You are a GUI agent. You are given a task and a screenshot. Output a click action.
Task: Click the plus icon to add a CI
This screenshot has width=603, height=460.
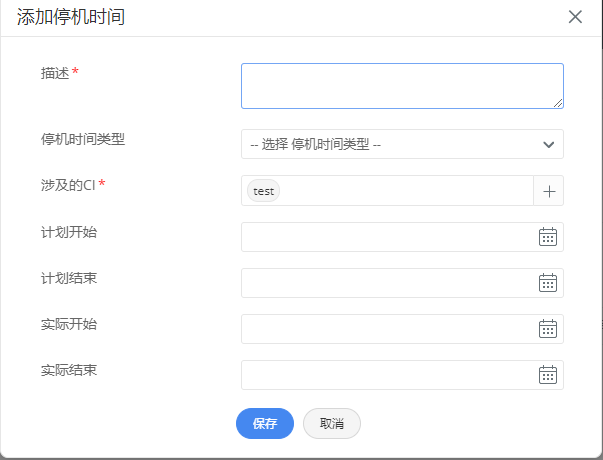[x=548, y=191]
